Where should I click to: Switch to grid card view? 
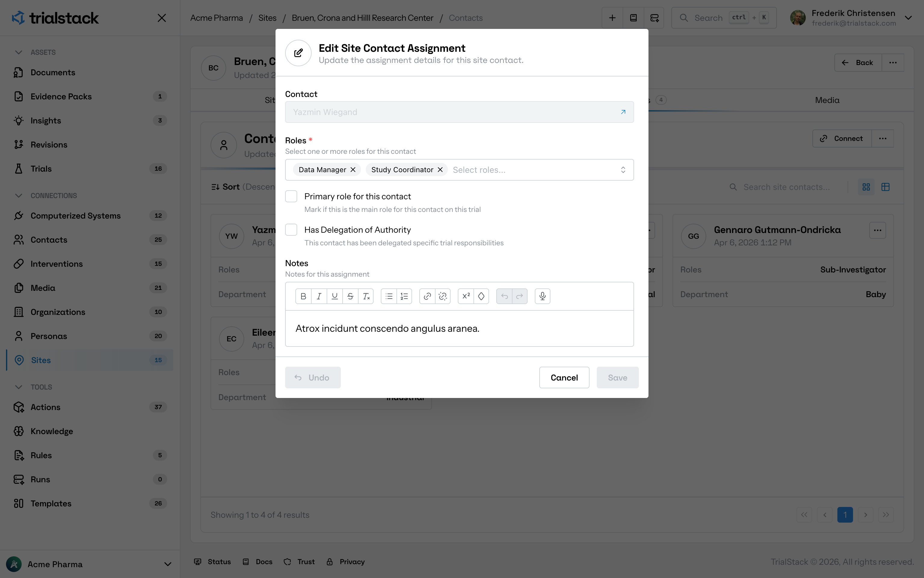pos(866,187)
